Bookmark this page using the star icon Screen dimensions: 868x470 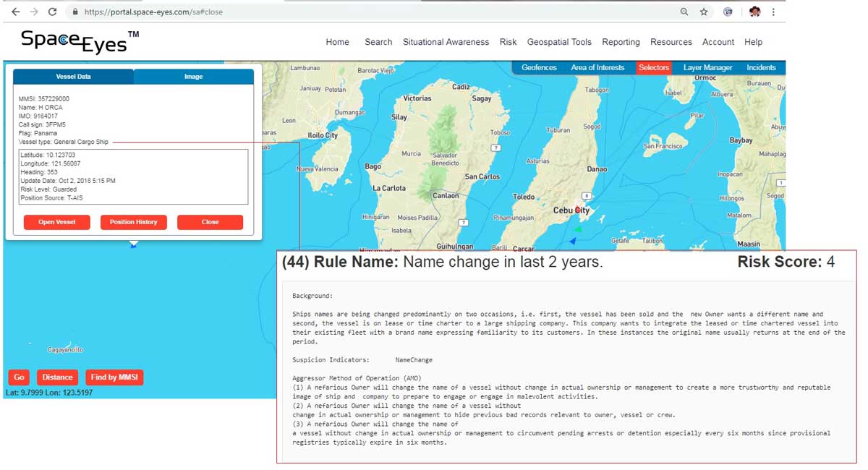click(704, 12)
